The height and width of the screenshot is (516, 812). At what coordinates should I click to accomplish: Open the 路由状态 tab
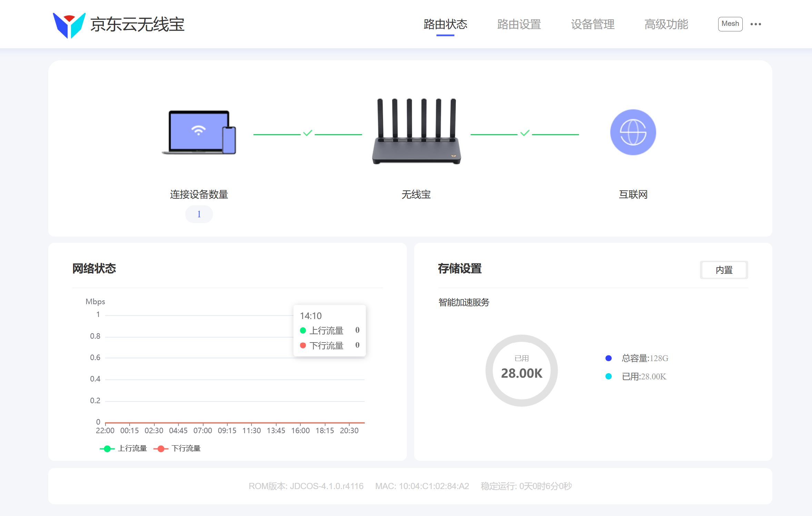coord(445,24)
